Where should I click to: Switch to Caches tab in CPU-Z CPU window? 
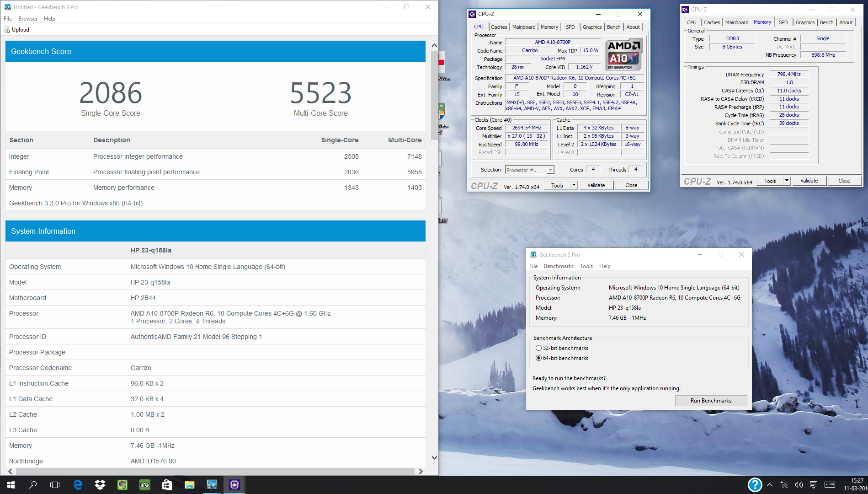coord(499,27)
